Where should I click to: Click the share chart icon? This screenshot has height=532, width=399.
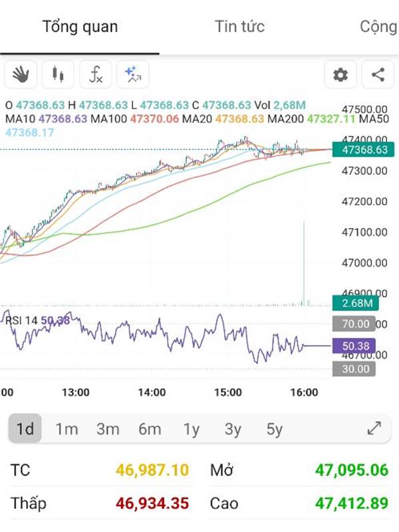(x=378, y=74)
